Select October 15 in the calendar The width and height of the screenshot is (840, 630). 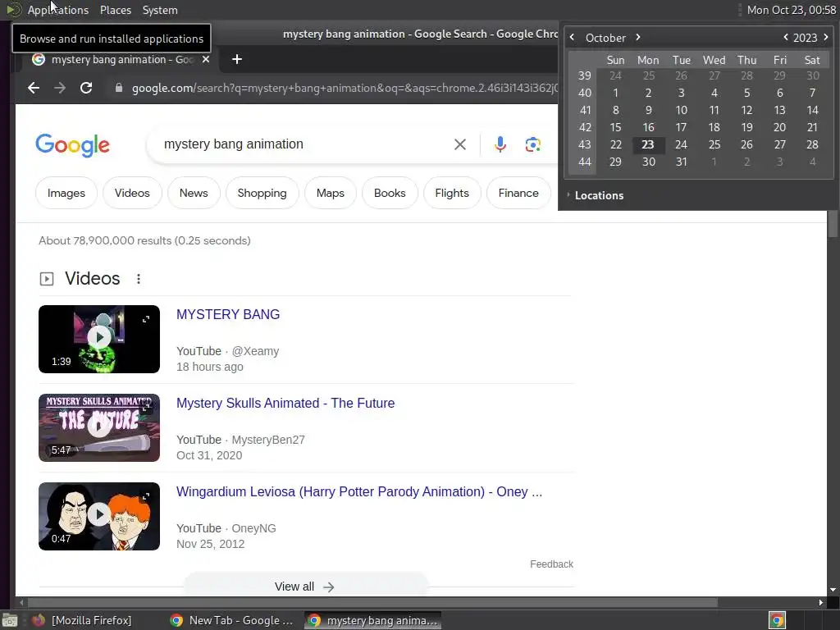(x=615, y=127)
